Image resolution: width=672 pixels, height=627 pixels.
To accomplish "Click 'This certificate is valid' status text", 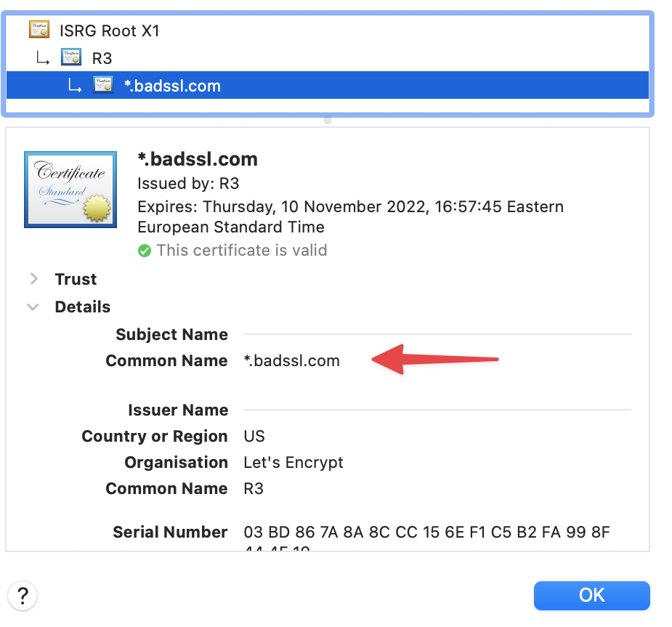I will point(242,250).
